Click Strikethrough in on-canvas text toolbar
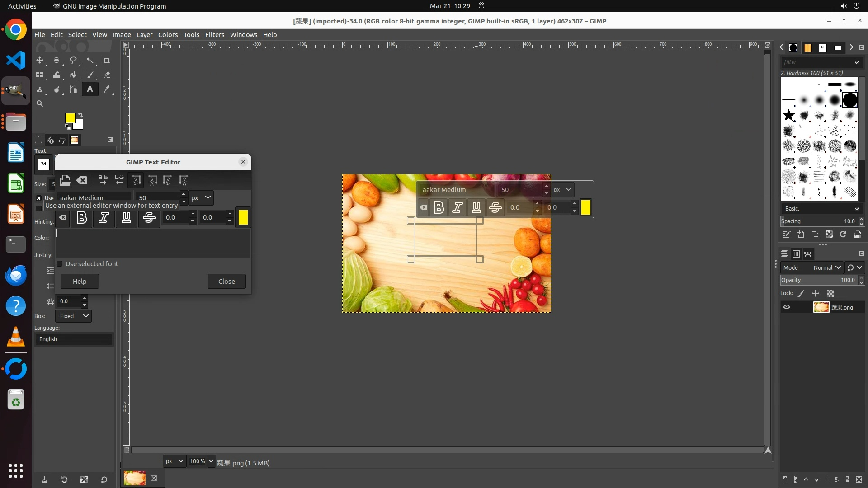 tap(495, 207)
